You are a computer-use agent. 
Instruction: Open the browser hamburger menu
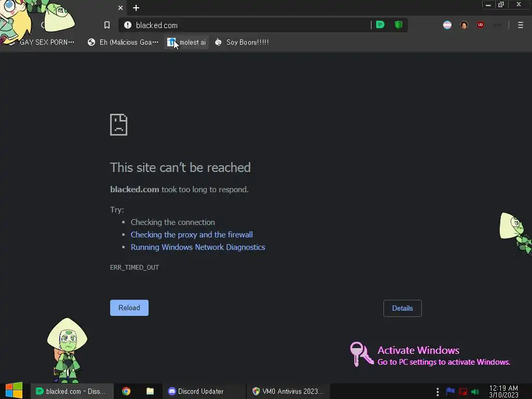click(x=521, y=25)
